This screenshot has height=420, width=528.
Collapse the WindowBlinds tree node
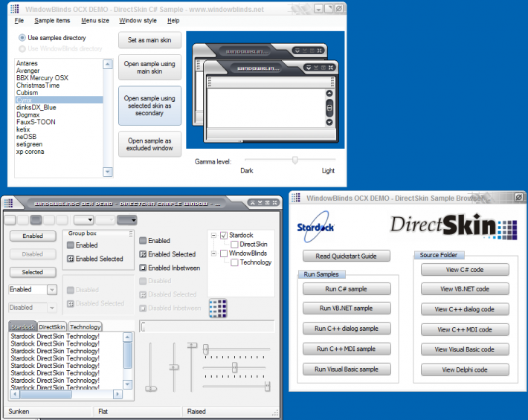pos(213,253)
